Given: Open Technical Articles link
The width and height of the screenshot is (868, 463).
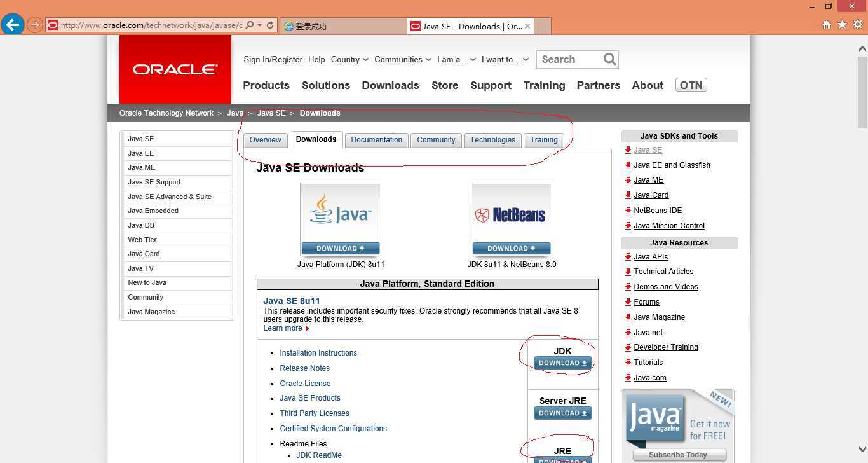Looking at the screenshot, I should 663,272.
